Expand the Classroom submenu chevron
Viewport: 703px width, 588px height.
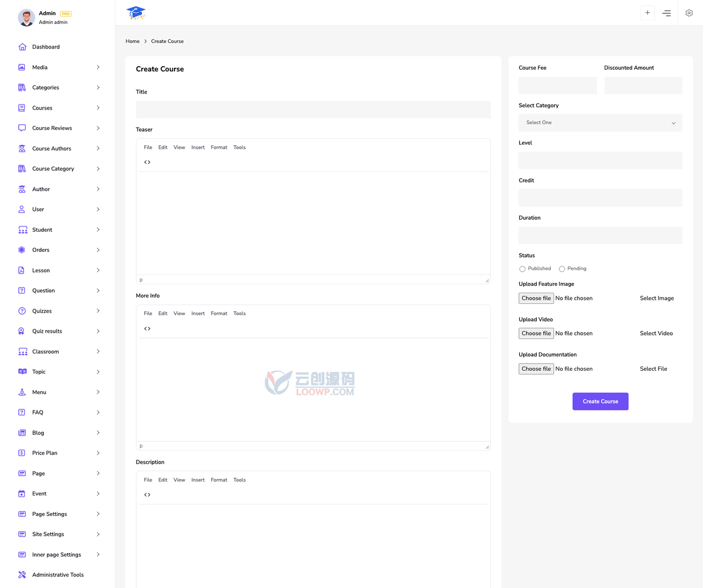click(98, 351)
